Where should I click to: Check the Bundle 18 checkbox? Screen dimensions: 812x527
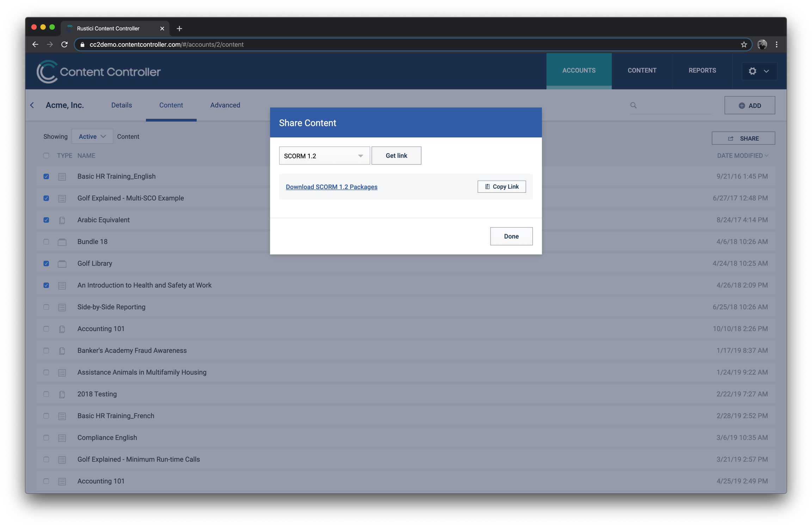(x=46, y=242)
